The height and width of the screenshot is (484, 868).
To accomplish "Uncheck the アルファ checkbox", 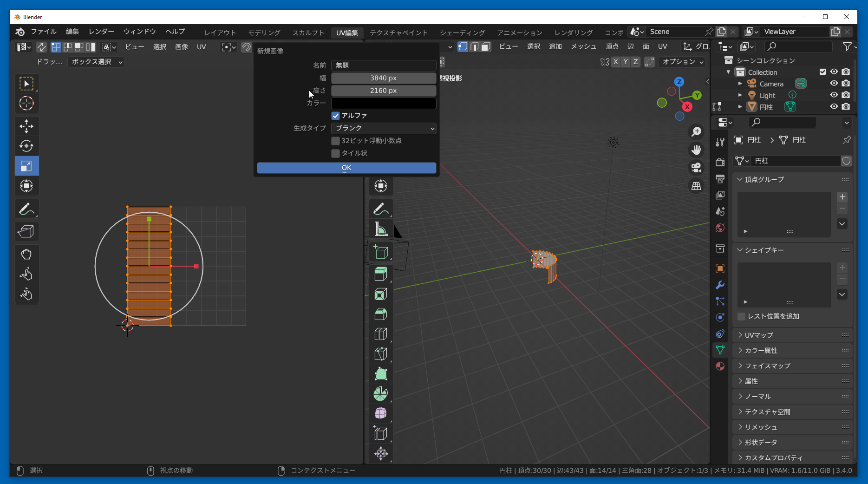I will (x=335, y=116).
